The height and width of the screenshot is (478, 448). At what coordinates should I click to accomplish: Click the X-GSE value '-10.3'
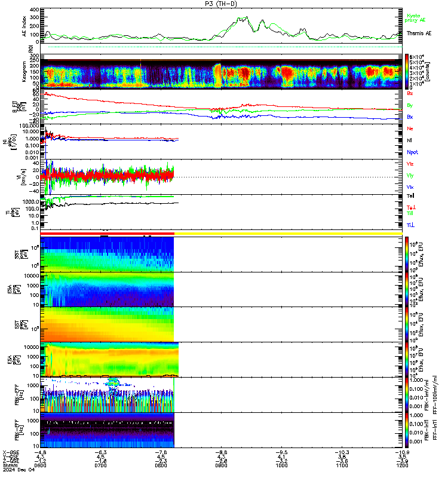[x=342, y=452]
